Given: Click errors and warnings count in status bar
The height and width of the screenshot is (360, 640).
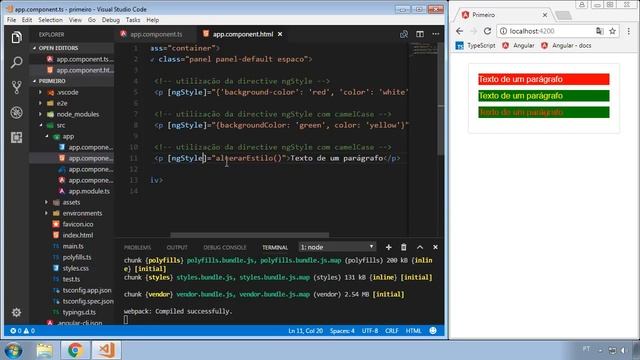Looking at the screenshot, I should pyautogui.click(x=22, y=331).
